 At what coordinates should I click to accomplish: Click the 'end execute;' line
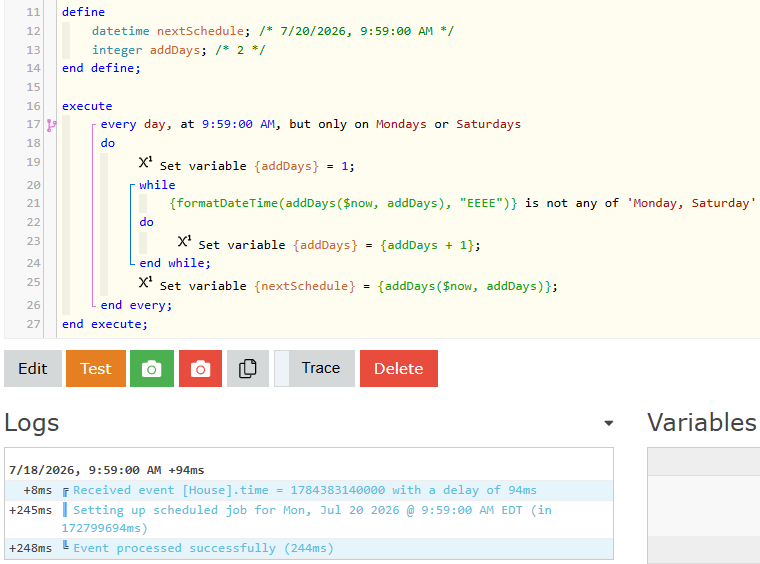105,324
